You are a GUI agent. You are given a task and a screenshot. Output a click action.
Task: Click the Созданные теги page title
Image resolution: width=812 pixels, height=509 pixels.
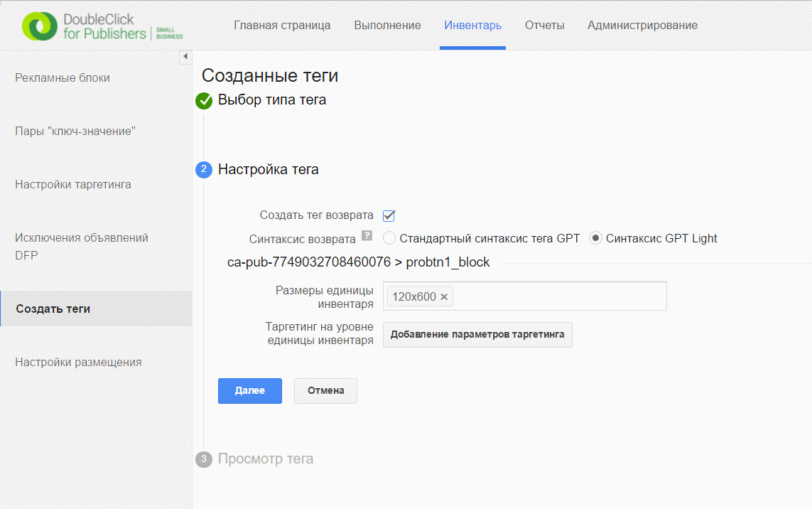[270, 75]
